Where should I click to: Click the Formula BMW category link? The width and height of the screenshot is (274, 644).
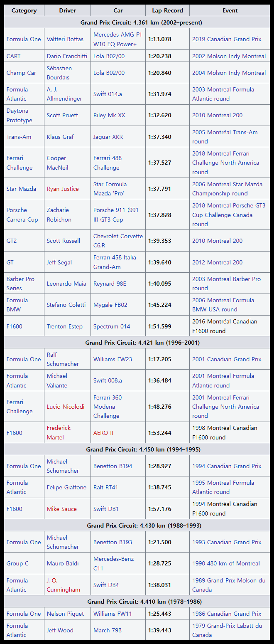coord(17,305)
